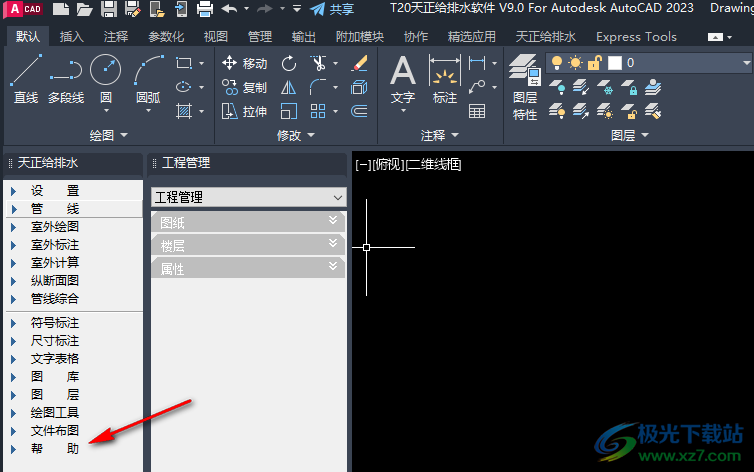Click the Rotate tool icon
The height and width of the screenshot is (472, 754).
pyautogui.click(x=289, y=63)
